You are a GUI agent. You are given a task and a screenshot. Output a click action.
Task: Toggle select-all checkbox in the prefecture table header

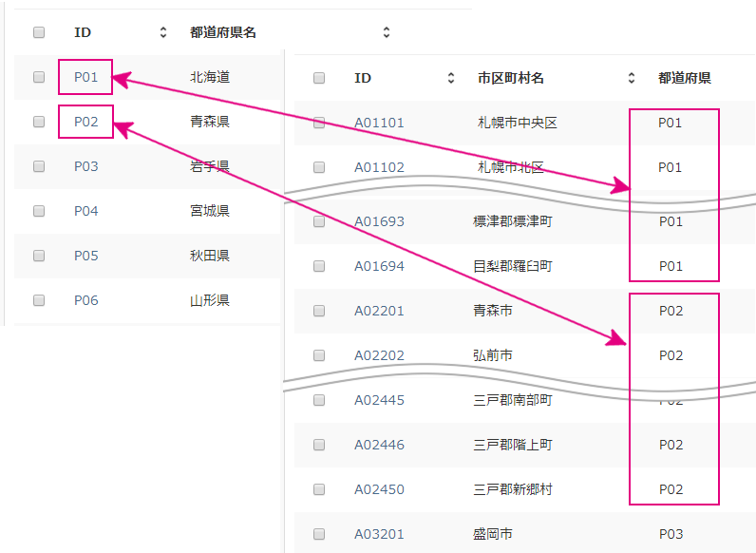(39, 32)
